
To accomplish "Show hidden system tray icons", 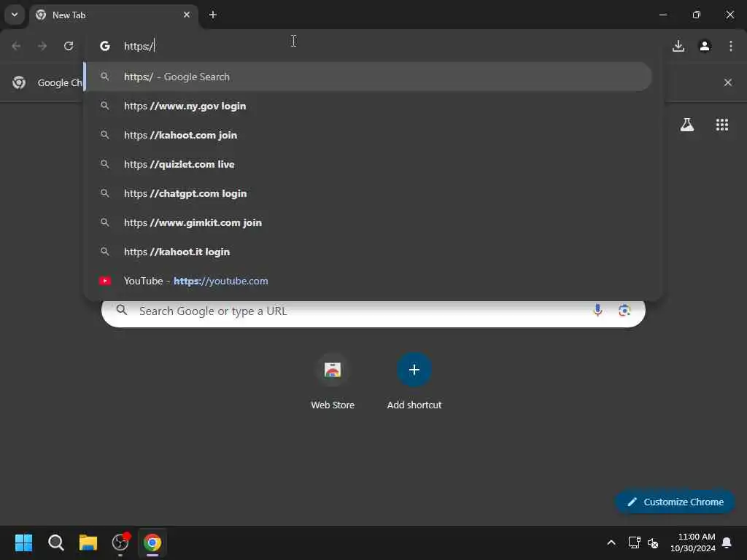I will coord(611,542).
